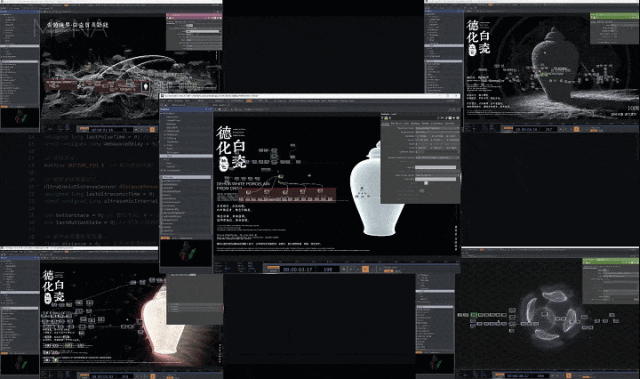This screenshot has width=640, height=379.
Task: Click the upper gray slider in the central parameter dialog
Action: 436,167
